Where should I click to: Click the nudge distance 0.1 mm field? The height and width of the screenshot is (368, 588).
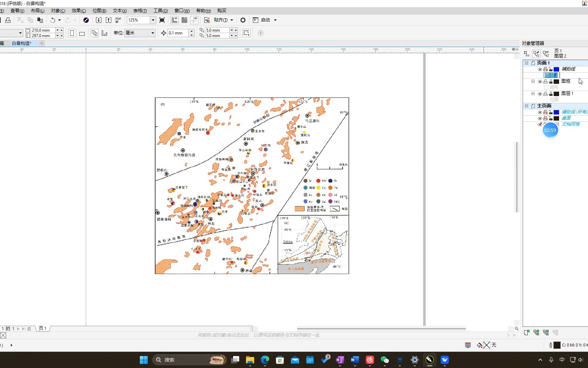(178, 33)
